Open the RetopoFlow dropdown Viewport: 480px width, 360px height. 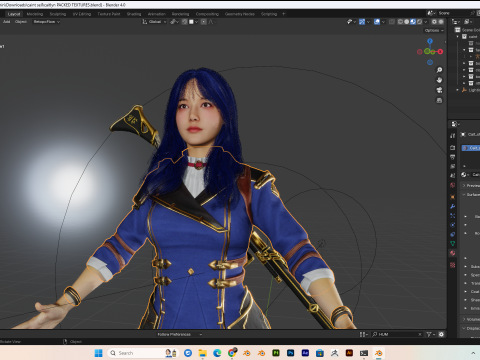(x=47, y=22)
